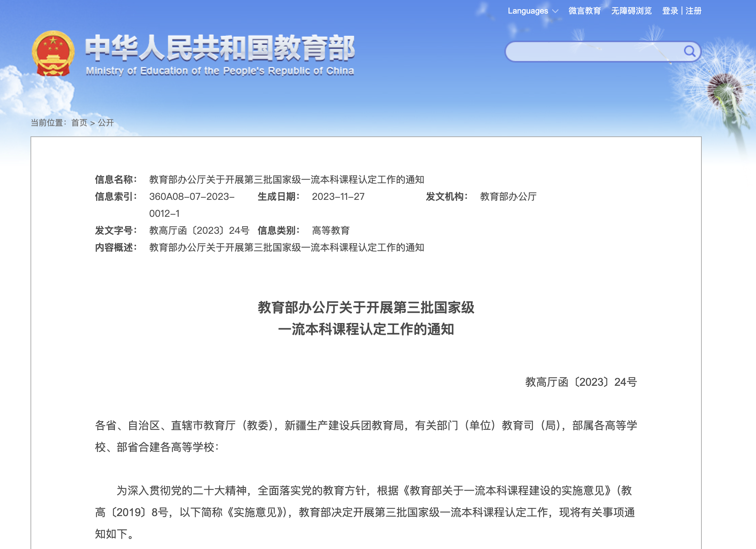
Task: Go to 首页 in the breadcrumb
Action: [79, 123]
